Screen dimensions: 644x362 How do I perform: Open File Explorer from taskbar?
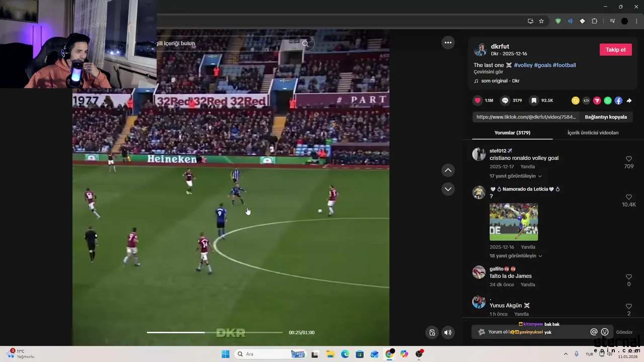330,354
